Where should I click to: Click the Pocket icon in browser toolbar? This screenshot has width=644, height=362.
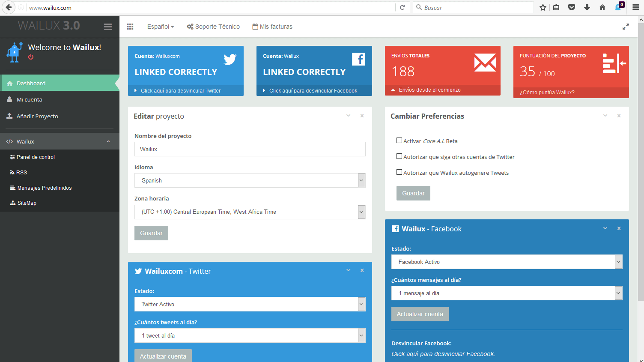tap(572, 7)
